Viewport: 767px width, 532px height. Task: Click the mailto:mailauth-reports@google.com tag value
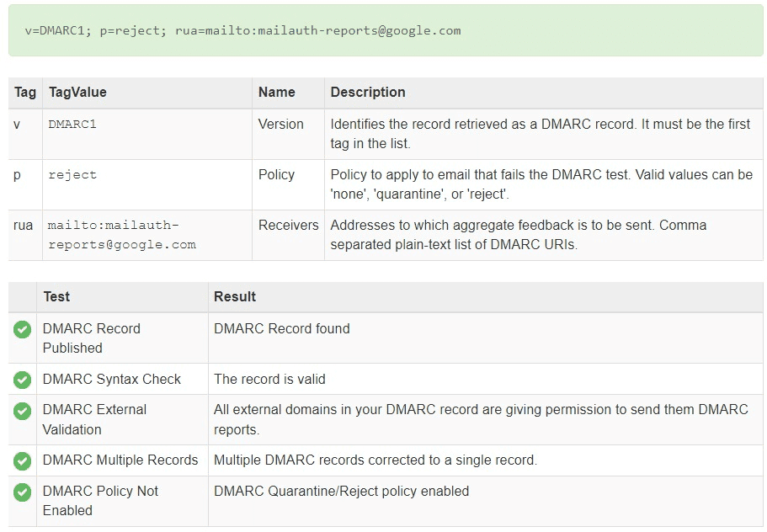coord(122,235)
